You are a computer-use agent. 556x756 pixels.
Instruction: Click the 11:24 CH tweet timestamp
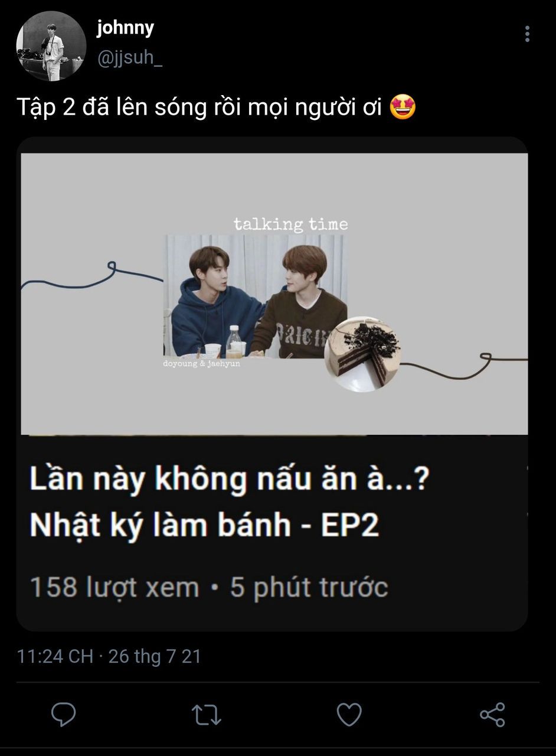[x=55, y=656]
